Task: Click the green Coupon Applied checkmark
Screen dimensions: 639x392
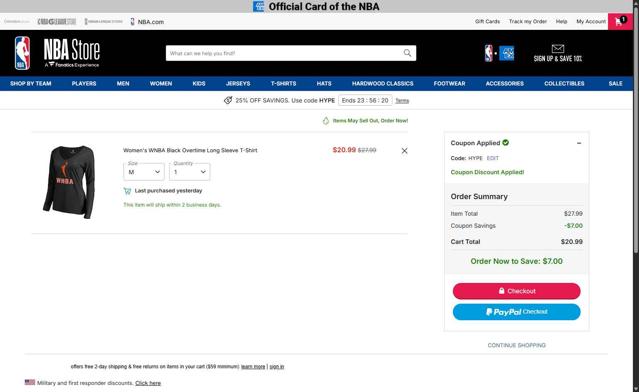Action: point(506,142)
